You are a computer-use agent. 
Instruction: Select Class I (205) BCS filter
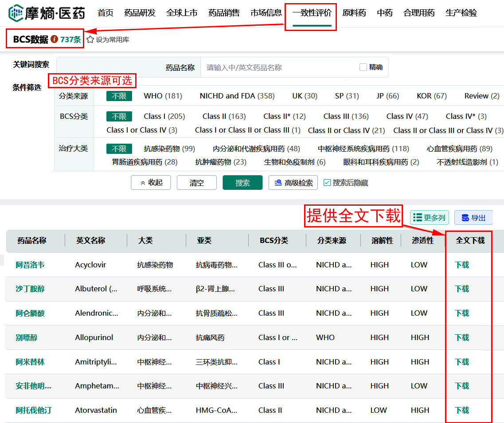pyautogui.click(x=164, y=116)
